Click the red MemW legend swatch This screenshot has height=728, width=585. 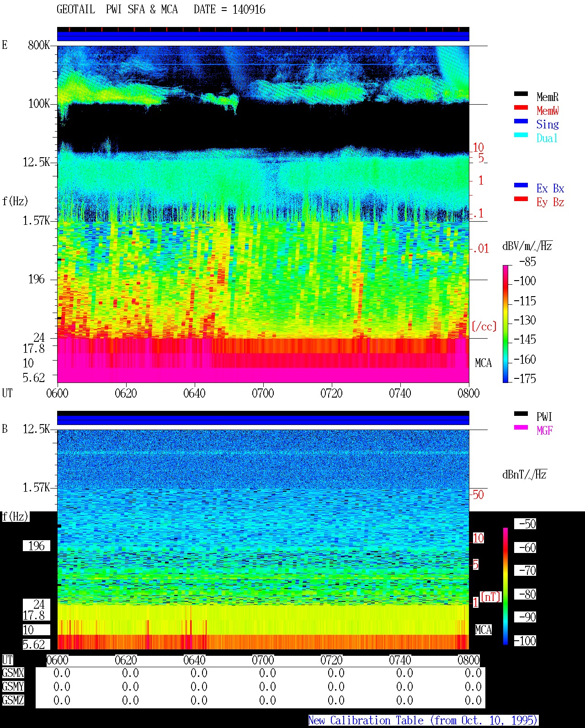tap(521, 108)
